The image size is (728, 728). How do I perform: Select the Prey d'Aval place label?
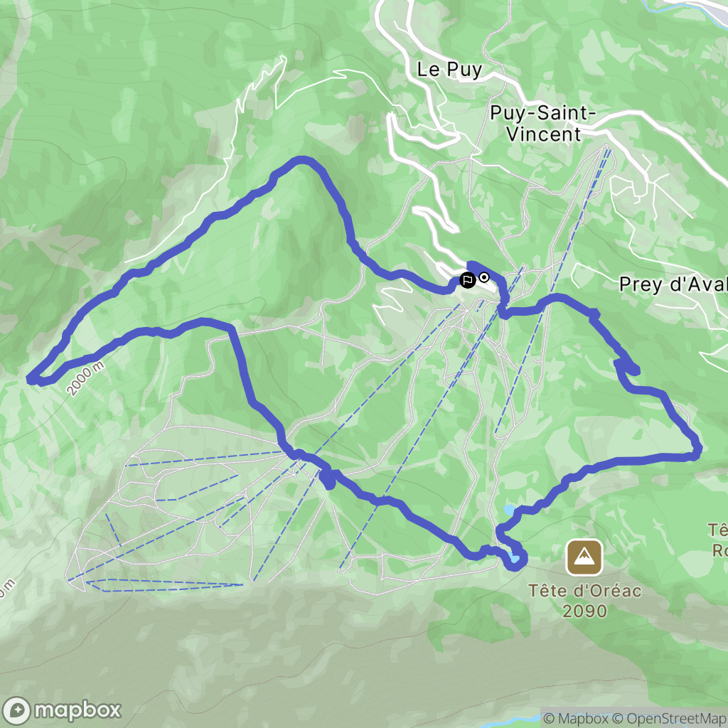pos(673,284)
